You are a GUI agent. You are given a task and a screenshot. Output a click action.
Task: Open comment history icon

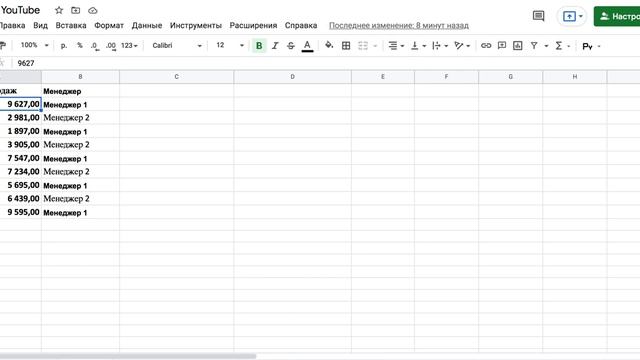[538, 16]
